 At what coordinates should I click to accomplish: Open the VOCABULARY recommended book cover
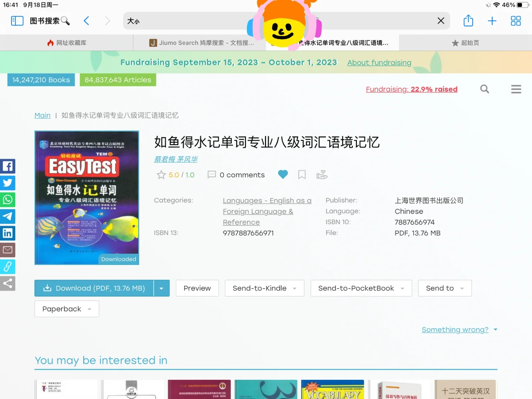tap(332, 389)
